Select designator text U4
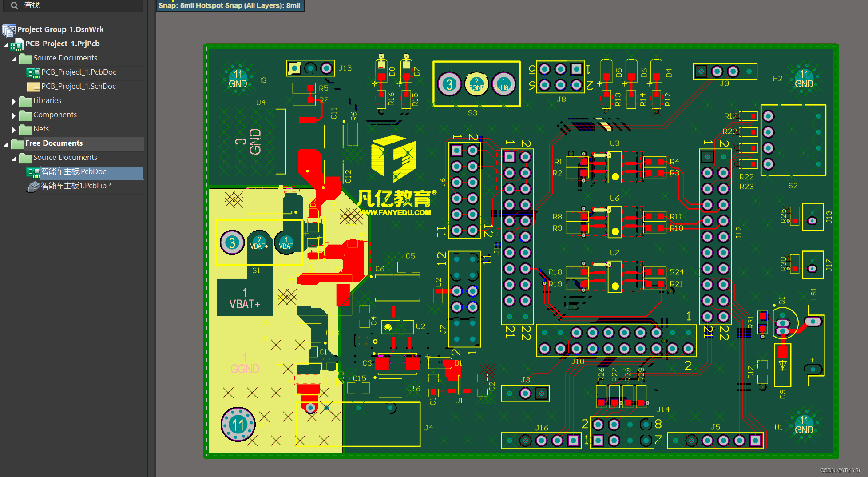 [261, 103]
